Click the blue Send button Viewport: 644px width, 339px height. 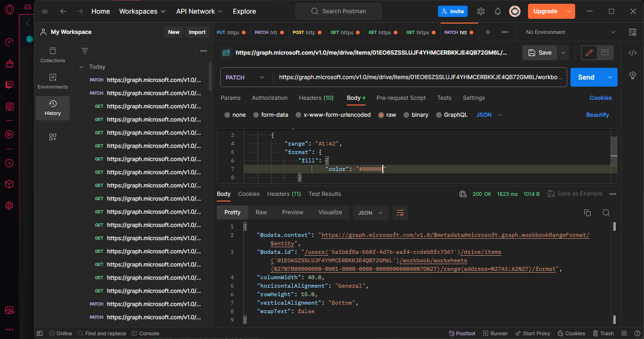[x=586, y=77]
